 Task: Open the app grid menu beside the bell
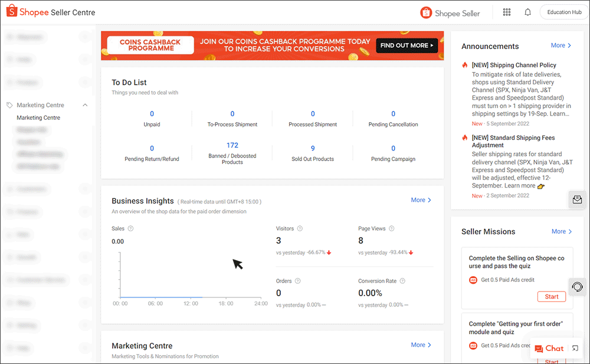point(506,11)
